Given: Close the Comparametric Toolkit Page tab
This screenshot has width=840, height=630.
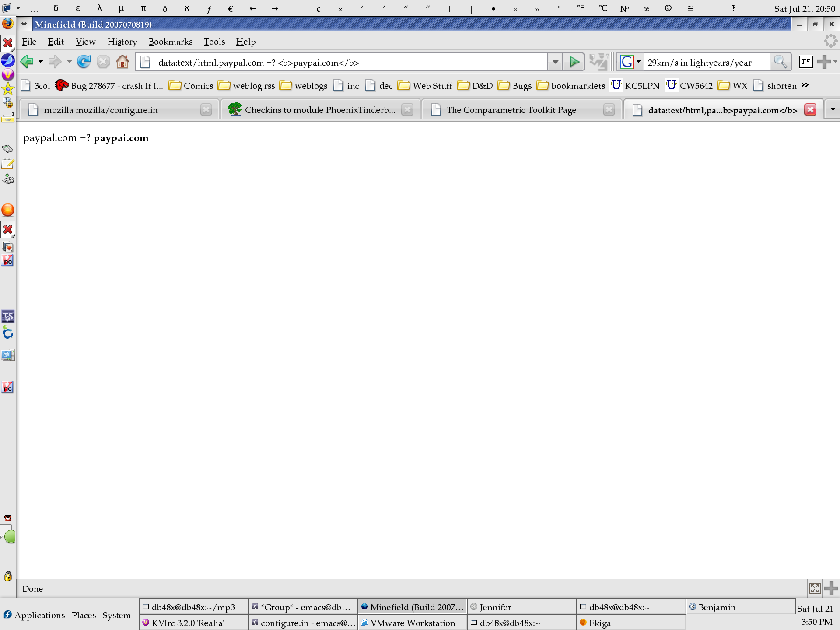Looking at the screenshot, I should (609, 109).
